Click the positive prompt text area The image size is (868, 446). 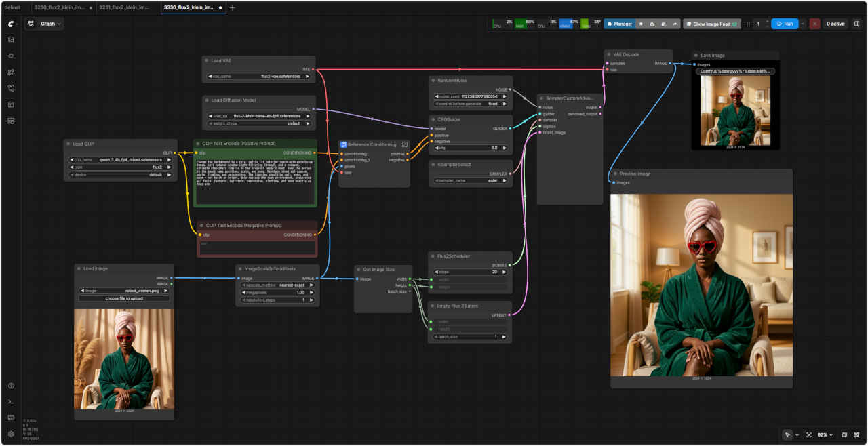255,183
